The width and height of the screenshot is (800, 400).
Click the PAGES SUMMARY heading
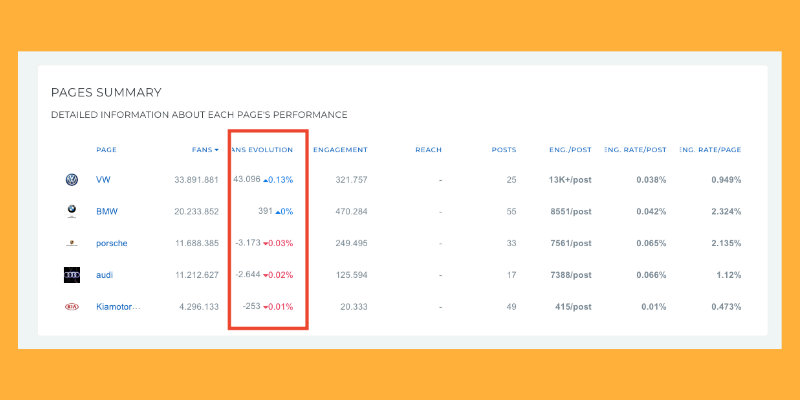[x=106, y=93]
